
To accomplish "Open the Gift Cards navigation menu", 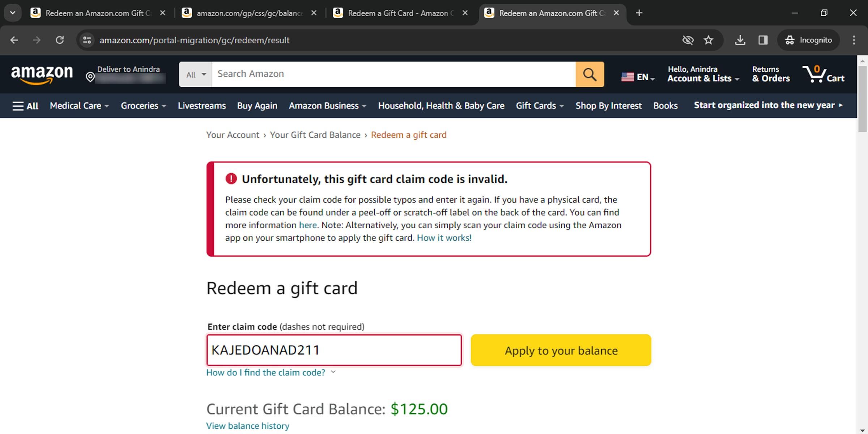I will [x=540, y=106].
